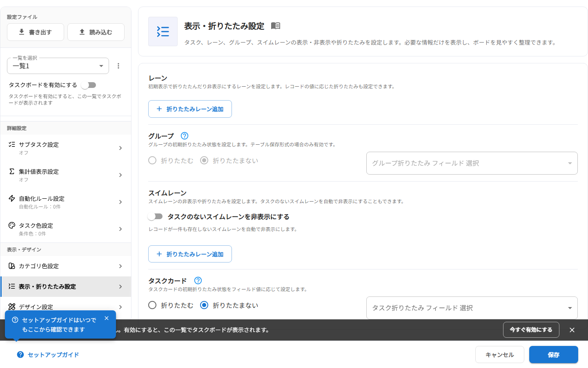Image resolution: width=588 pixels, height=368 pixels.
Task: Click the sigma icon for 集計値表示設定
Action: coord(12,171)
